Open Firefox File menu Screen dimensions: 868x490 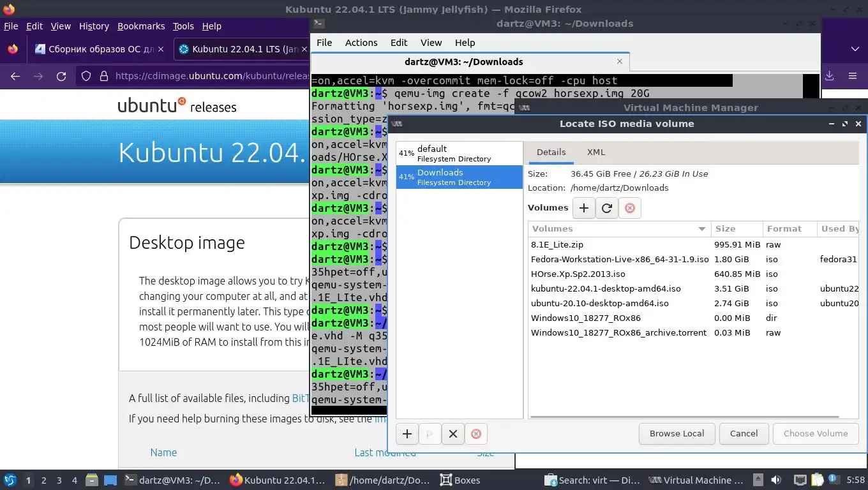[x=11, y=26]
